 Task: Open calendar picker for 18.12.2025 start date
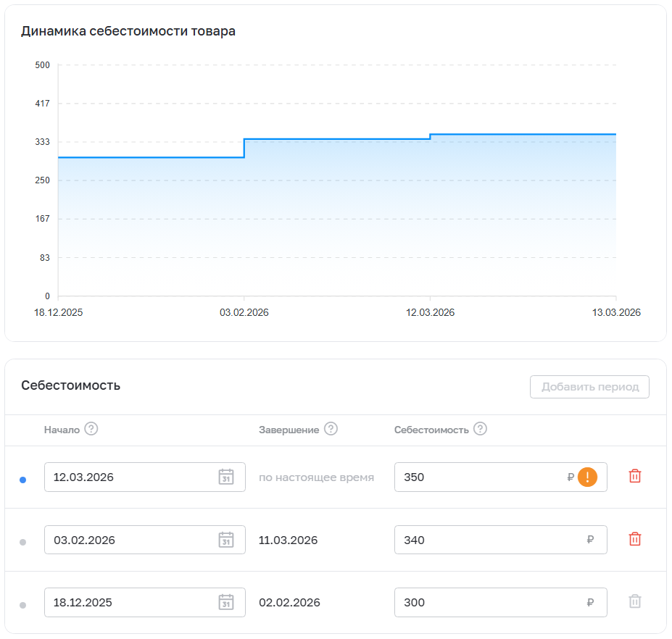[226, 602]
